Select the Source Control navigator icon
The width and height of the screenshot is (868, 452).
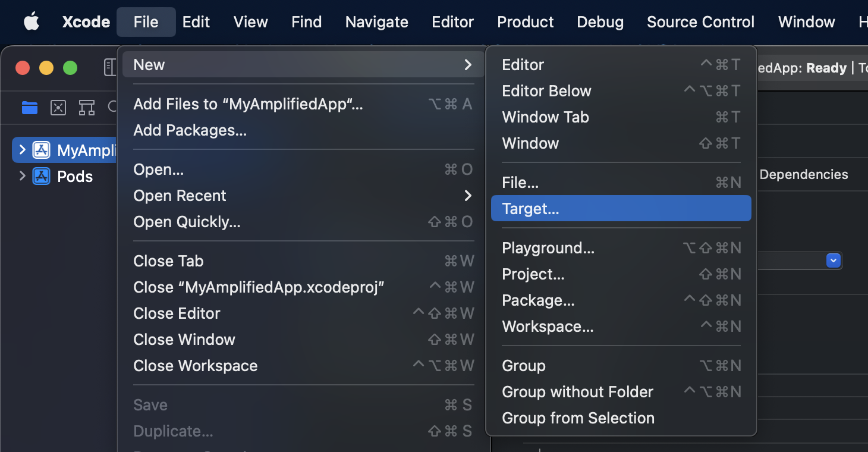point(58,108)
